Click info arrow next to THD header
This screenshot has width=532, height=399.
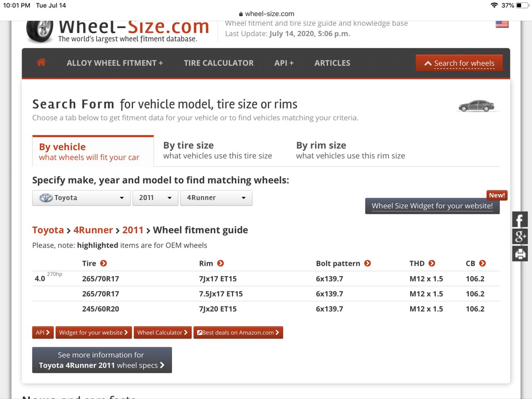[432, 264]
